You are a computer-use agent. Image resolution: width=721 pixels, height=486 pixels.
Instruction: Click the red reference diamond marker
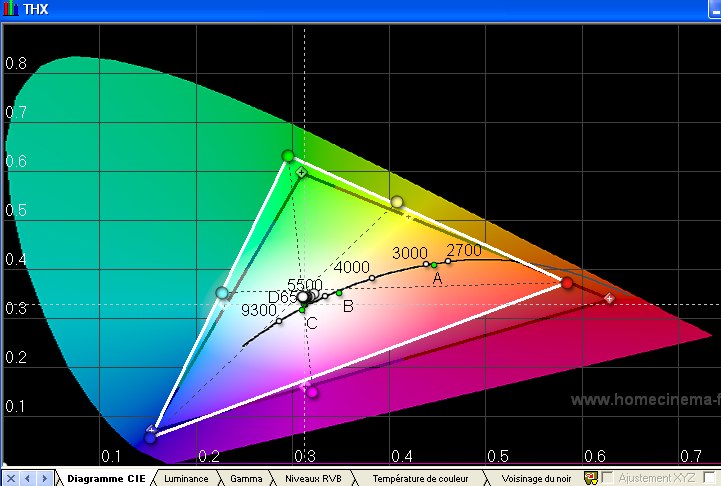pyautogui.click(x=609, y=298)
